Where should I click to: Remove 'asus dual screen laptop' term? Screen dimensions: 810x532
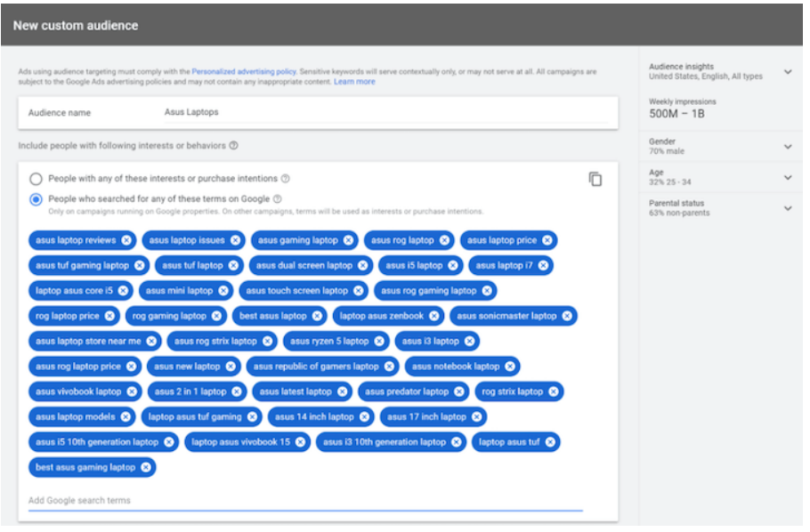(x=363, y=266)
